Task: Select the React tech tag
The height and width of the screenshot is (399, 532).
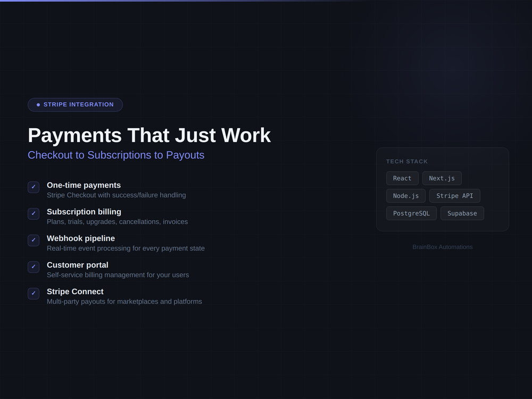Action: tap(402, 178)
